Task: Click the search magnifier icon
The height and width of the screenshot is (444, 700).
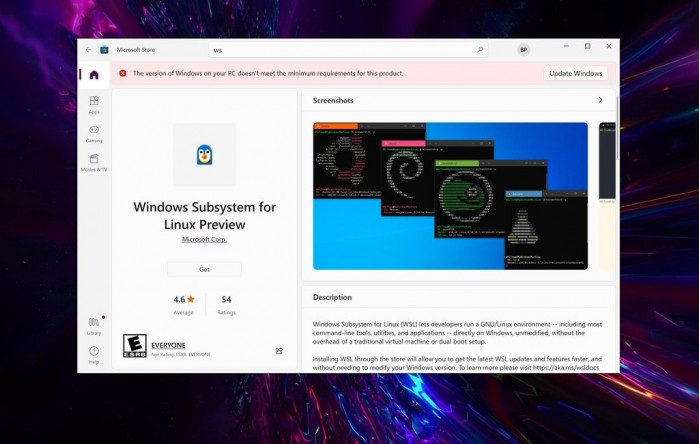Action: (x=480, y=50)
